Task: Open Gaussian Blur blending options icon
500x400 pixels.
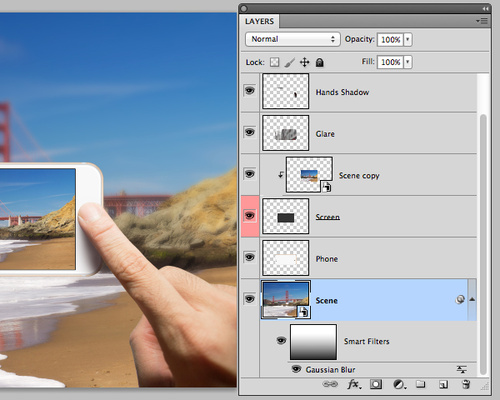Action: [x=461, y=369]
